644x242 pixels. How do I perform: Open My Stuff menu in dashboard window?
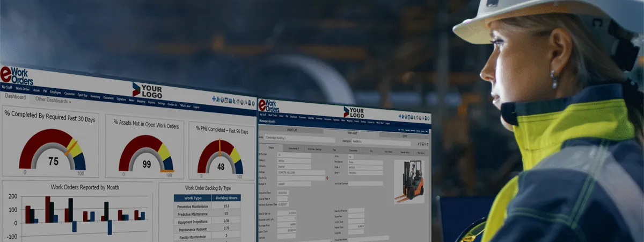[x=7, y=87]
